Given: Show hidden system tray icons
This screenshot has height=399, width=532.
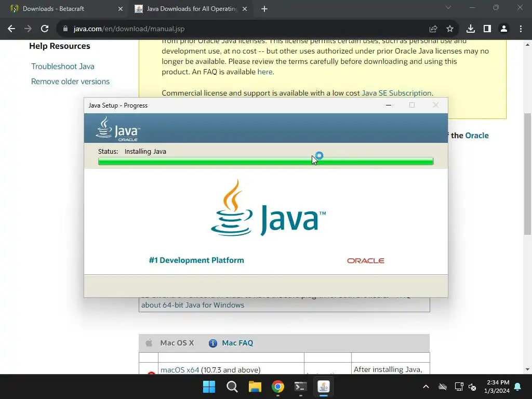Looking at the screenshot, I should point(426,387).
